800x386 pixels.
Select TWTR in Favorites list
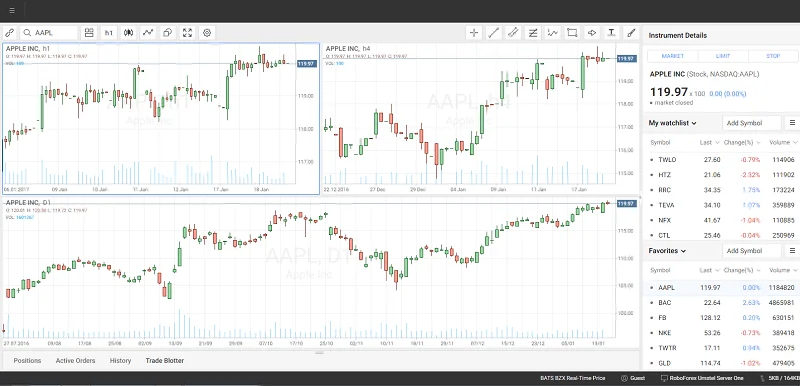click(x=722, y=348)
